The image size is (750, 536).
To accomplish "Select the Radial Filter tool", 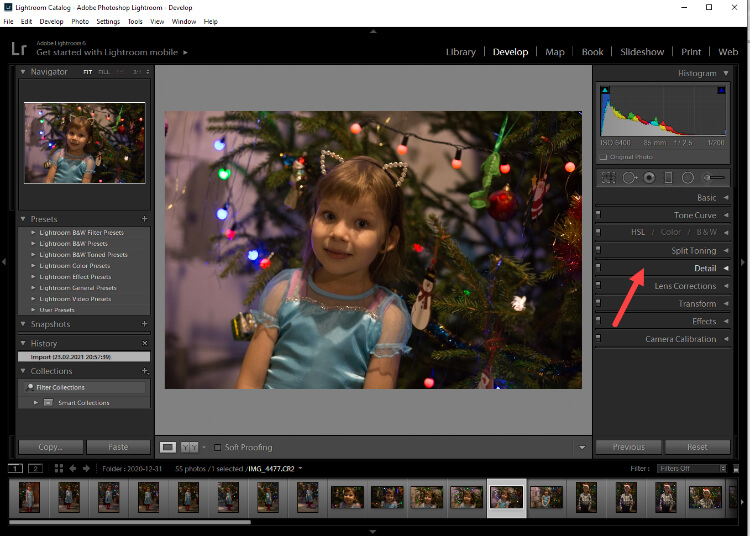I will 687,178.
